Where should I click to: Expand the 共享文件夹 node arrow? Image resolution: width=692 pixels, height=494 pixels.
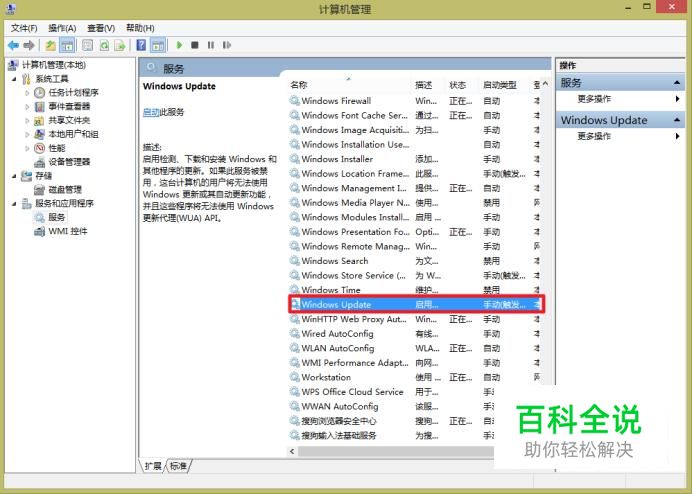pyautogui.click(x=27, y=121)
